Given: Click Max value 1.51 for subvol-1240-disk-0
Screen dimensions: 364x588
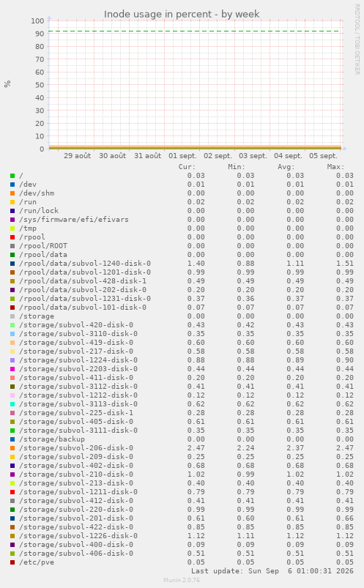Looking at the screenshot, I should [344, 264].
